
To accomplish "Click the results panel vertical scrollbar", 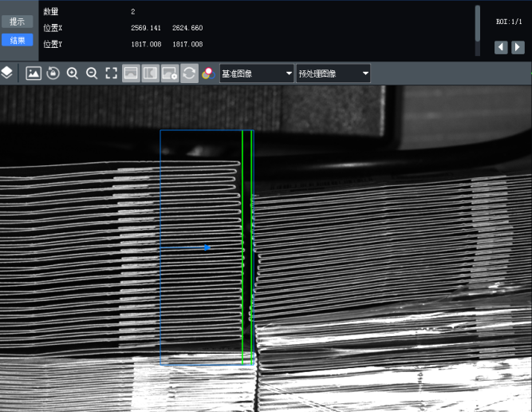I will [x=478, y=24].
